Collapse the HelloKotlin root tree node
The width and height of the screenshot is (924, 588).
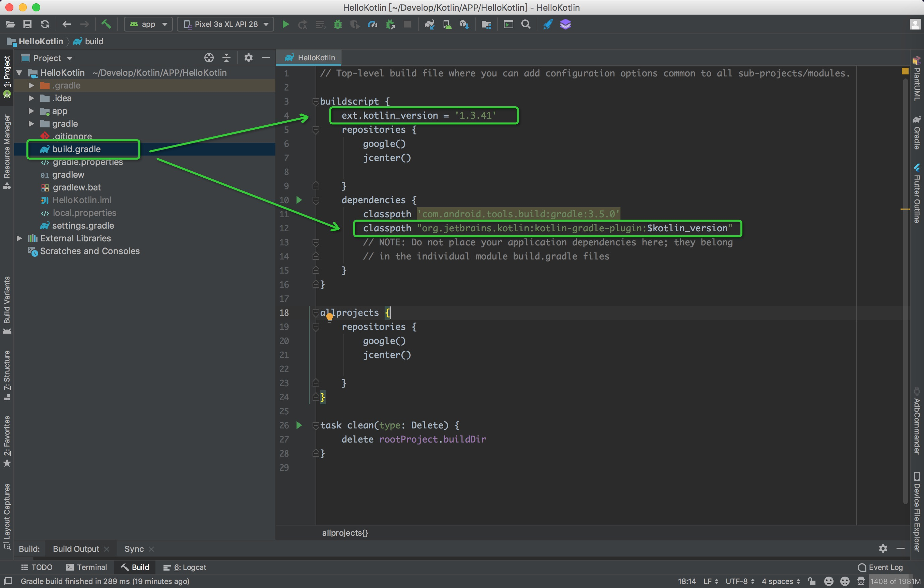pos(19,73)
